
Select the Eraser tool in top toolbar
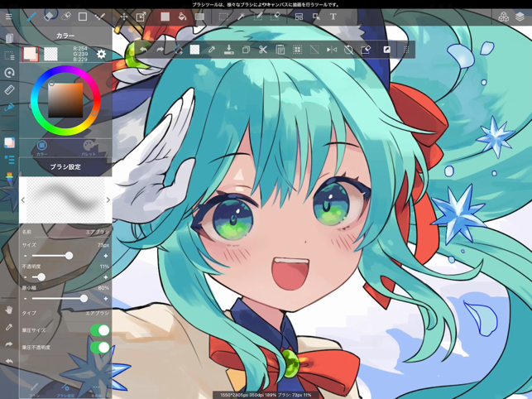pos(49,17)
